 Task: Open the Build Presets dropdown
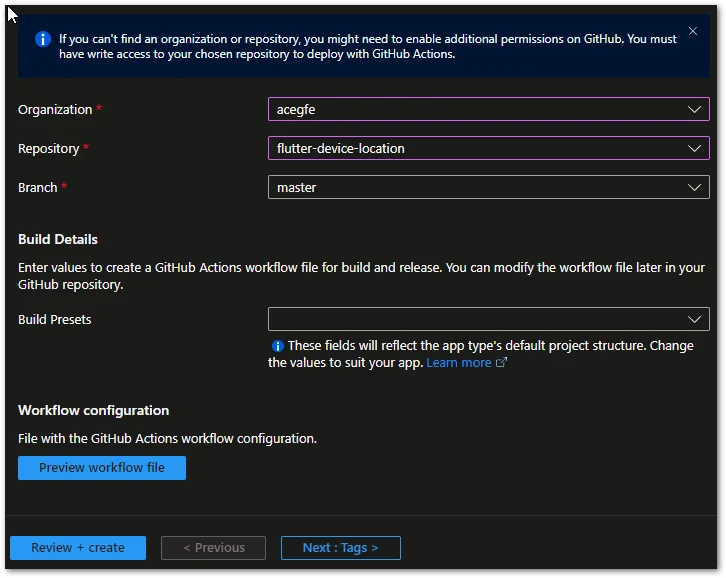(488, 319)
